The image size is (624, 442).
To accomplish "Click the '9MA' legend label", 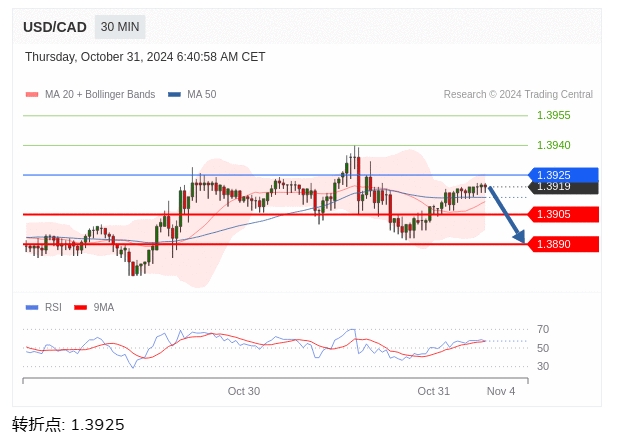I will [104, 307].
